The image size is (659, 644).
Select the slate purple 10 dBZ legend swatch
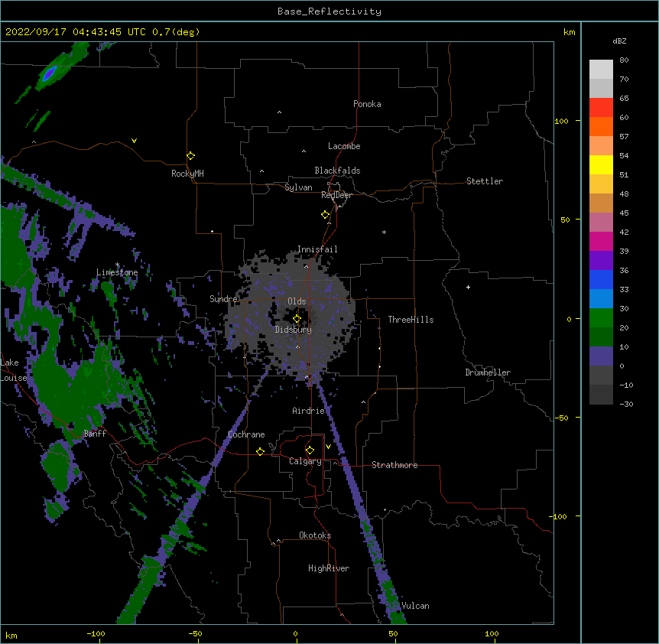click(x=601, y=356)
